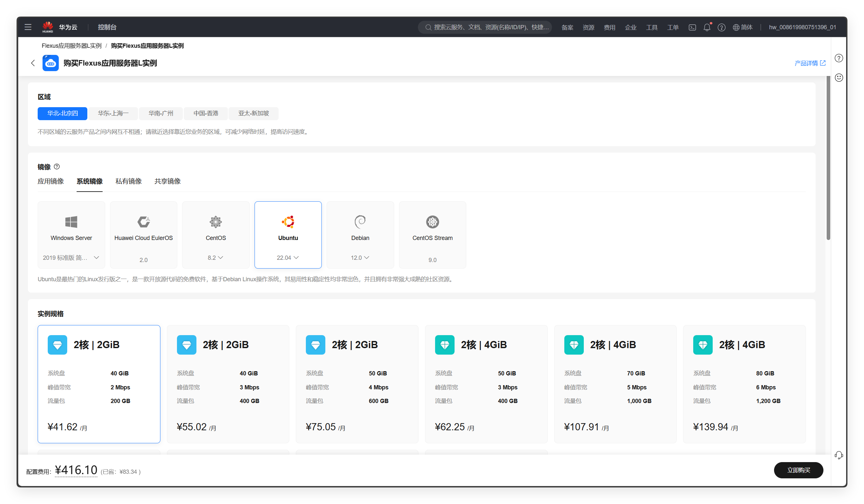Open the 资源 menu in top bar

tap(589, 27)
